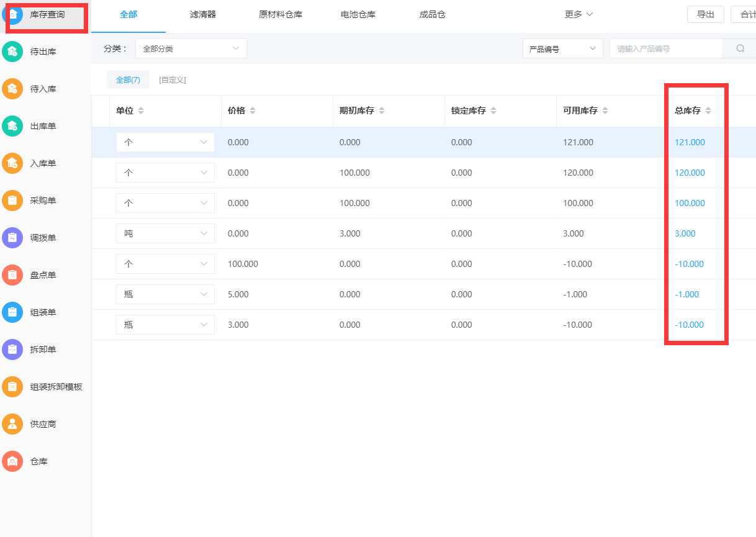Screen dimensions: 756x537
Task: Open 待入库 sidebar icon
Action: [x=12, y=89]
